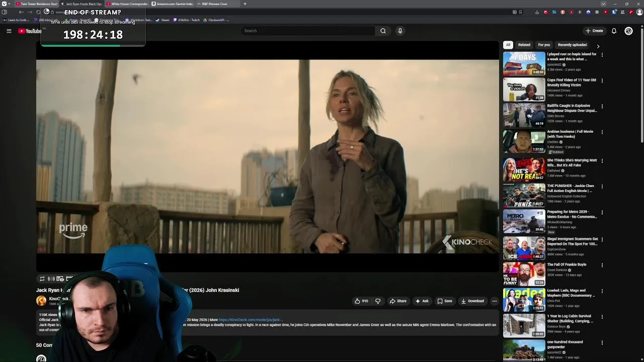Open options for 'Arabian business' suggestion
Screen dimensions: 644x362
(x=602, y=132)
